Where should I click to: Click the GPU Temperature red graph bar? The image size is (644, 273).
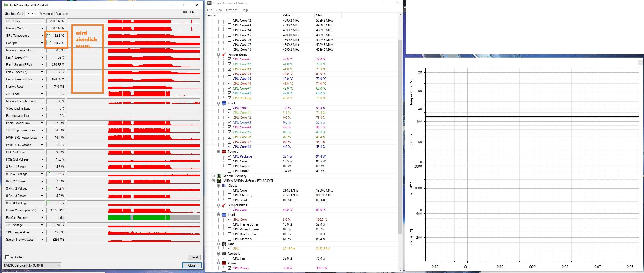coord(154,36)
